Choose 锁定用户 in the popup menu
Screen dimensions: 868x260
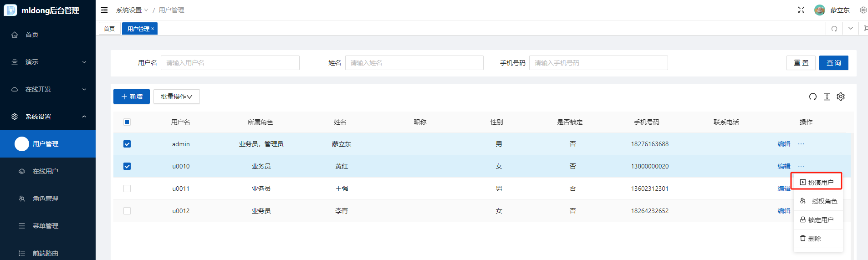coord(817,220)
